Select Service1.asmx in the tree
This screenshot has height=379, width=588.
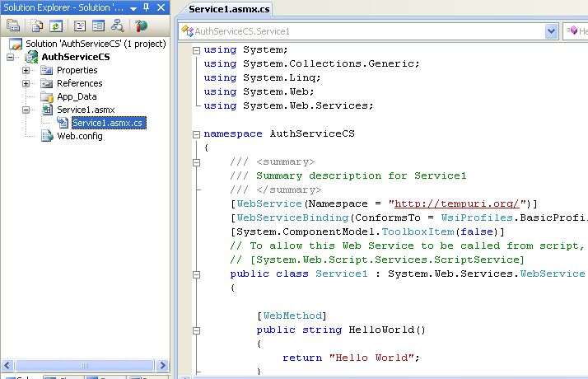pyautogui.click(x=86, y=110)
